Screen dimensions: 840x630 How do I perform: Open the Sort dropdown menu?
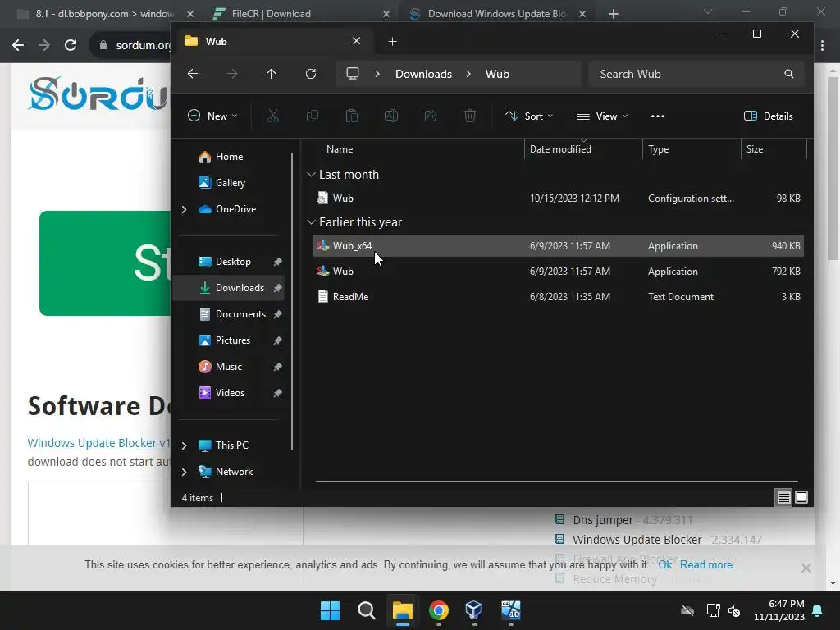(x=529, y=116)
